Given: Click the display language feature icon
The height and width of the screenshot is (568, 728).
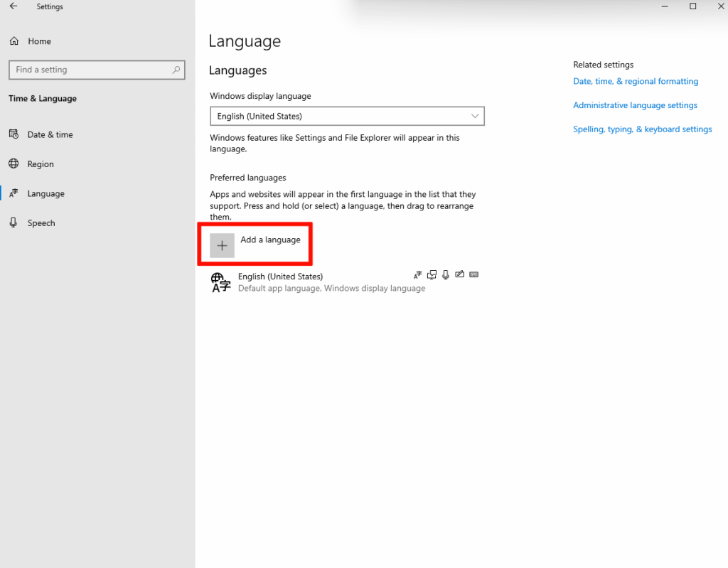Looking at the screenshot, I should [x=417, y=274].
